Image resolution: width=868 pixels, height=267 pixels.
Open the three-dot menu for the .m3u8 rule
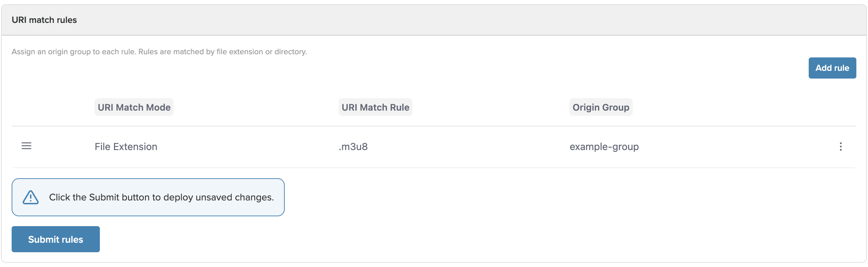click(x=840, y=147)
